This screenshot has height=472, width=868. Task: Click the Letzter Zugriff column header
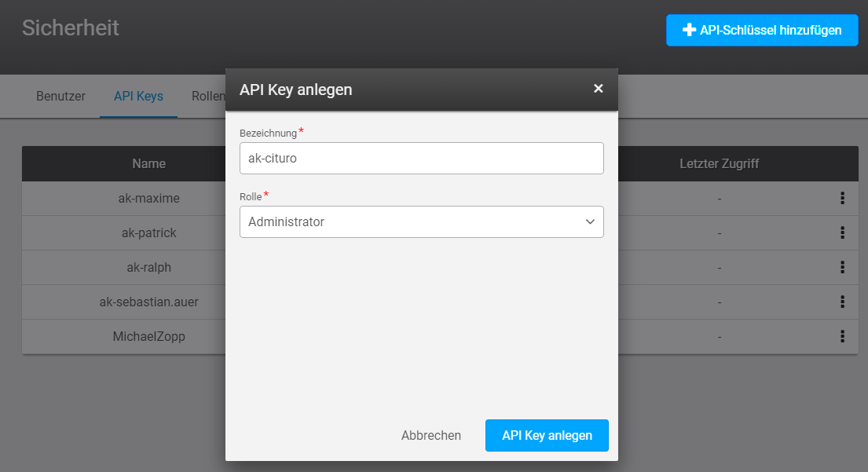(719, 163)
